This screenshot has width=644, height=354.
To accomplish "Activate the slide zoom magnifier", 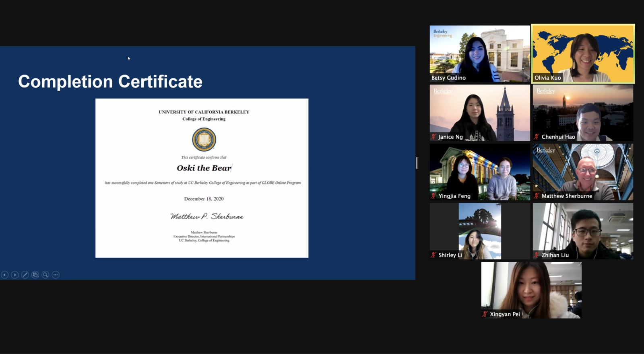I will (45, 275).
